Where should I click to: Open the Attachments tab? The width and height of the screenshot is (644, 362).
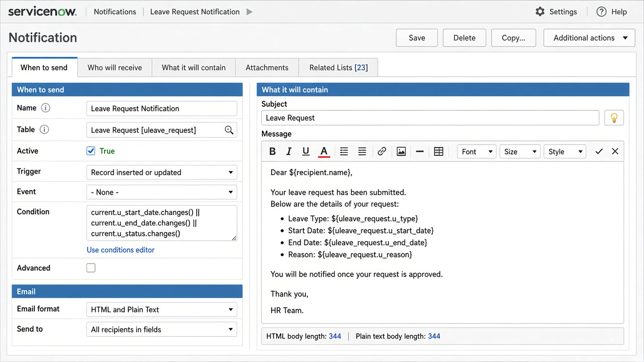[267, 67]
